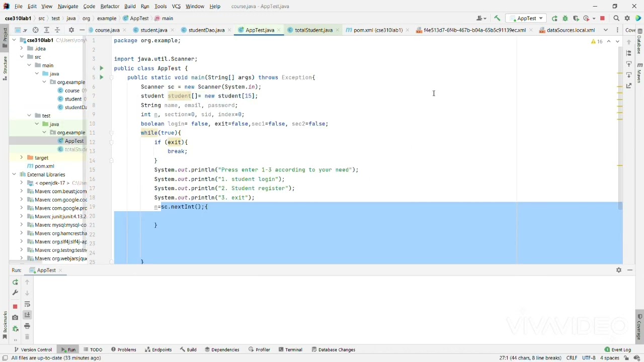Open the File menu
Image resolution: width=644 pixels, height=362 pixels.
coord(18,6)
